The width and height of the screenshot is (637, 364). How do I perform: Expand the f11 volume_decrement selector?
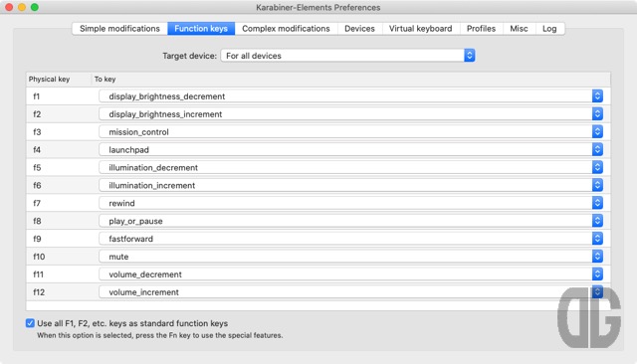point(350,274)
